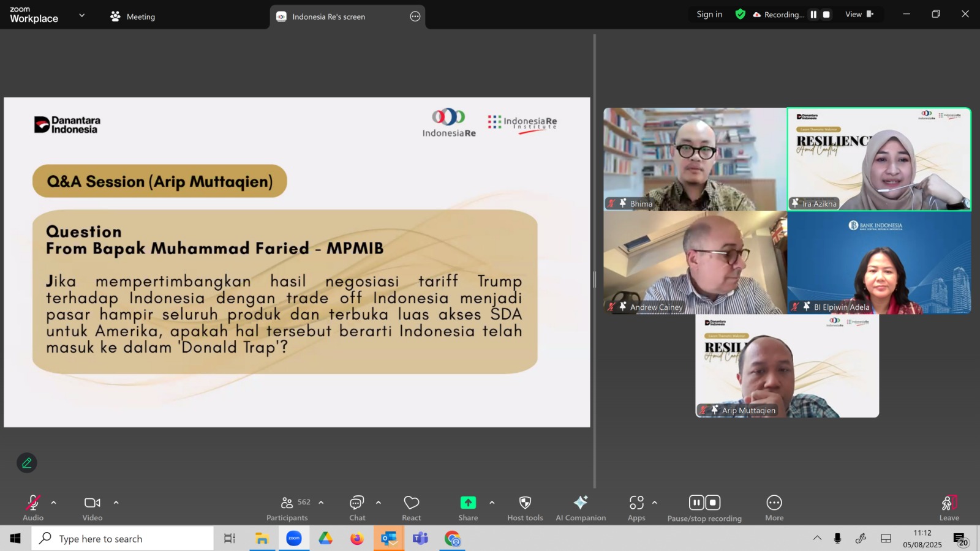The height and width of the screenshot is (551, 980).
Task: Open Zoom from the Windows taskbar
Action: (x=294, y=538)
